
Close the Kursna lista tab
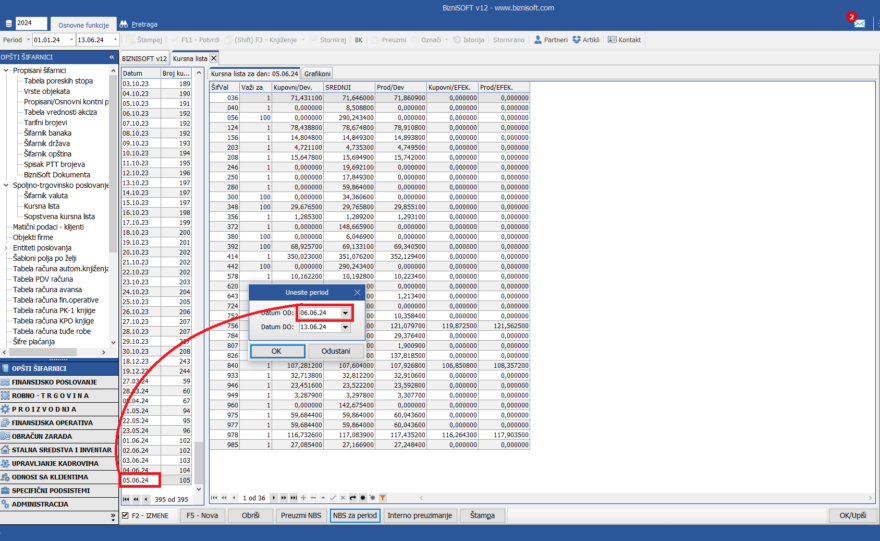[213, 59]
